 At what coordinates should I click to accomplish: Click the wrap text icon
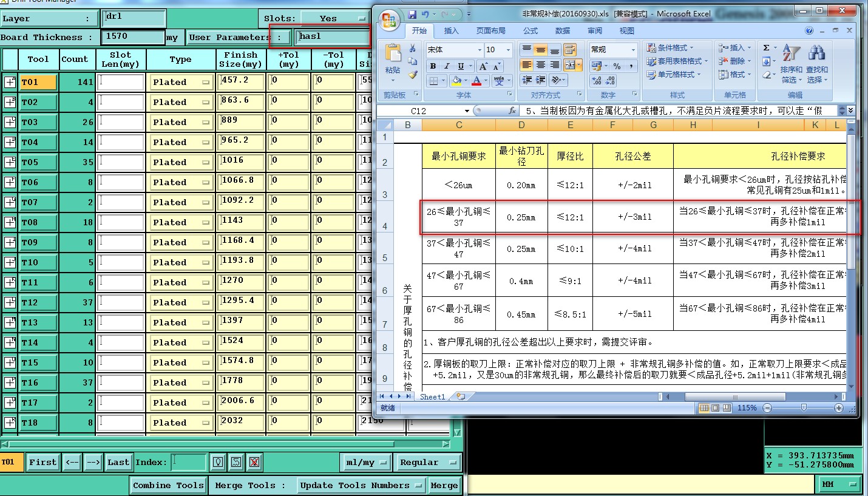point(569,50)
